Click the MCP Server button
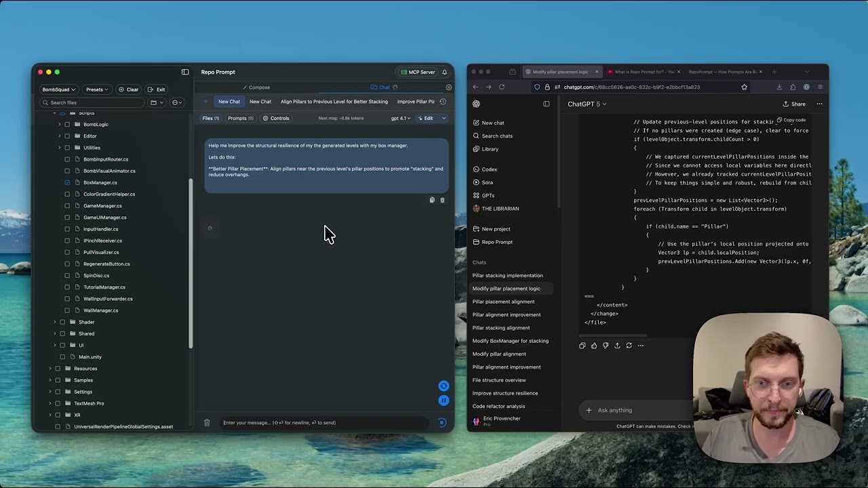868x488 pixels. [x=418, y=72]
